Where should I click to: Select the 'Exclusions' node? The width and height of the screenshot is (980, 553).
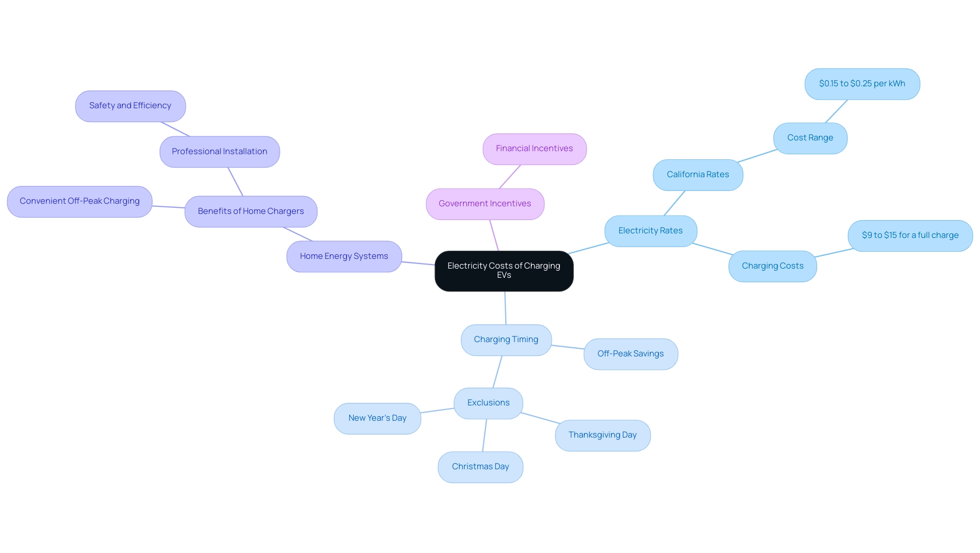point(488,403)
